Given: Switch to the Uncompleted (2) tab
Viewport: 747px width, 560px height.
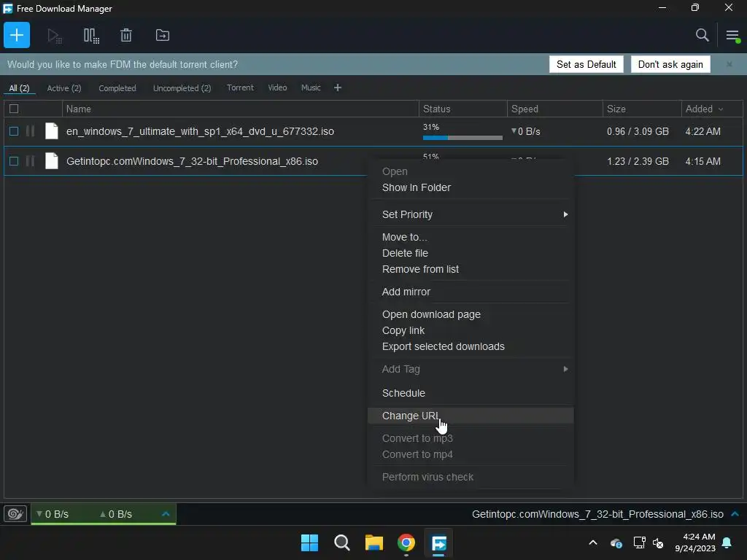Looking at the screenshot, I should tap(182, 88).
